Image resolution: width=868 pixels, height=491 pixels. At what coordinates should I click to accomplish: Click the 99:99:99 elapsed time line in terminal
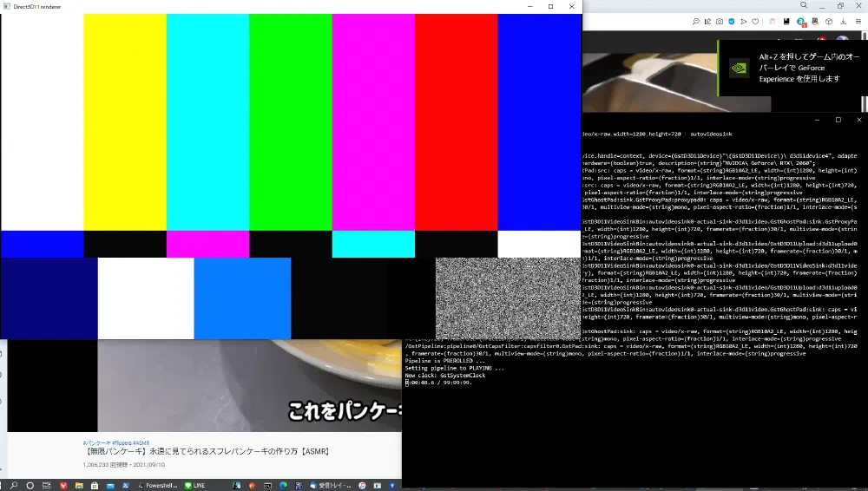pos(438,383)
